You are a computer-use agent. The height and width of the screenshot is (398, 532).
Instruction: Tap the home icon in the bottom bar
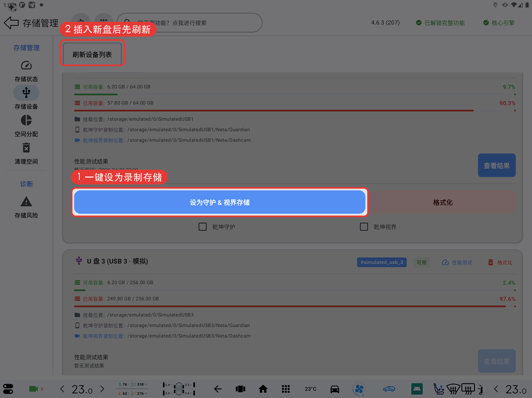tap(263, 389)
